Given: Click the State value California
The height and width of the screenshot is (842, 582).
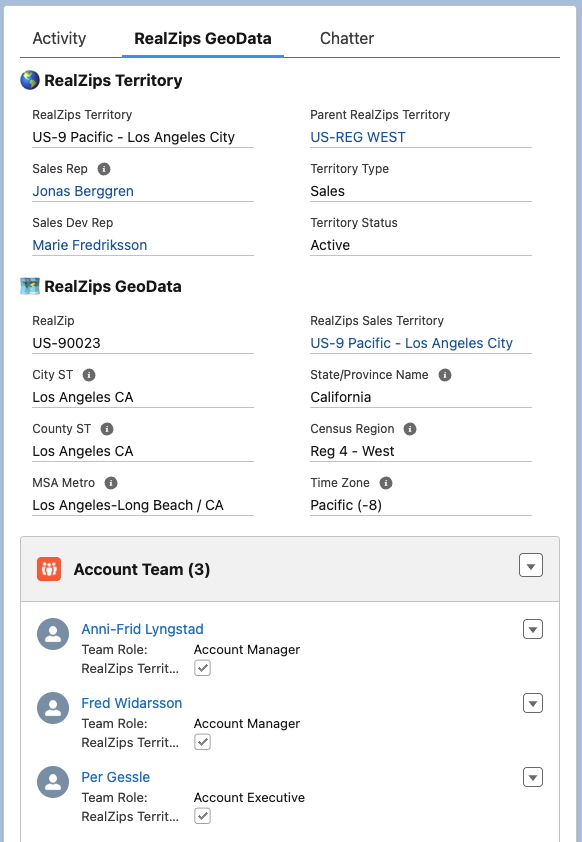Looking at the screenshot, I should coord(341,397).
